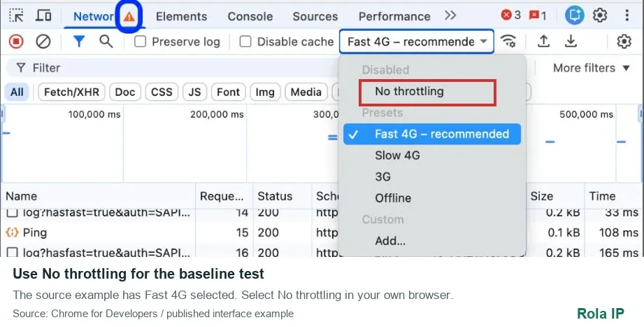
Task: Import HAR file upload icon
Action: 544,41
